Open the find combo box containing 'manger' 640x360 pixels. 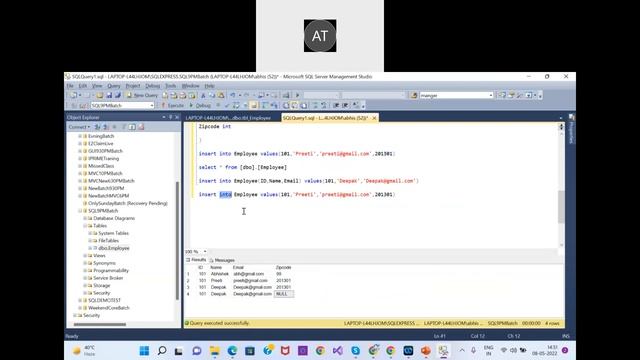pyautogui.click(x=456, y=95)
